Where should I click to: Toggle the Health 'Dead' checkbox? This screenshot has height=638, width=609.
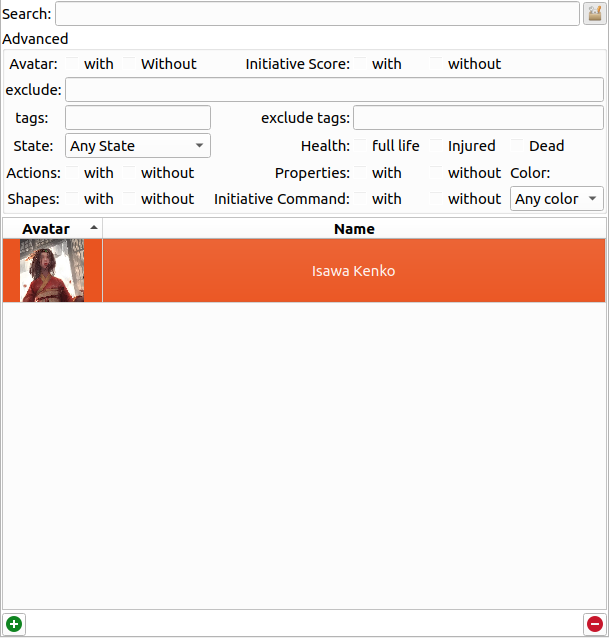coord(518,146)
